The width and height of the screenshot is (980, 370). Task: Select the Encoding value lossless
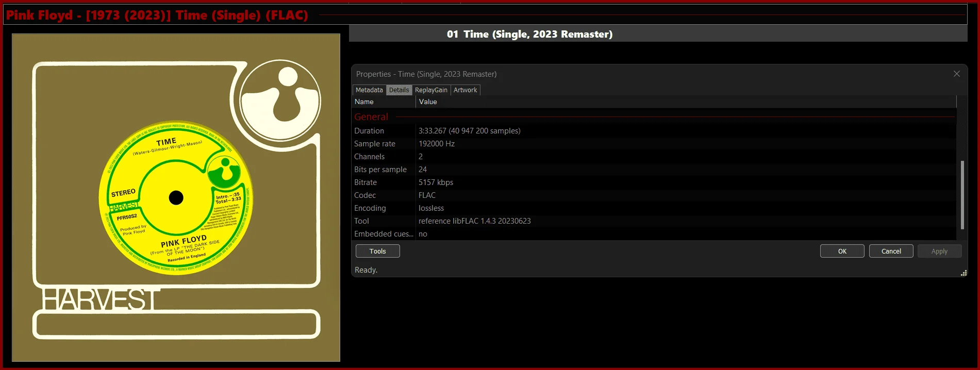[431, 208]
